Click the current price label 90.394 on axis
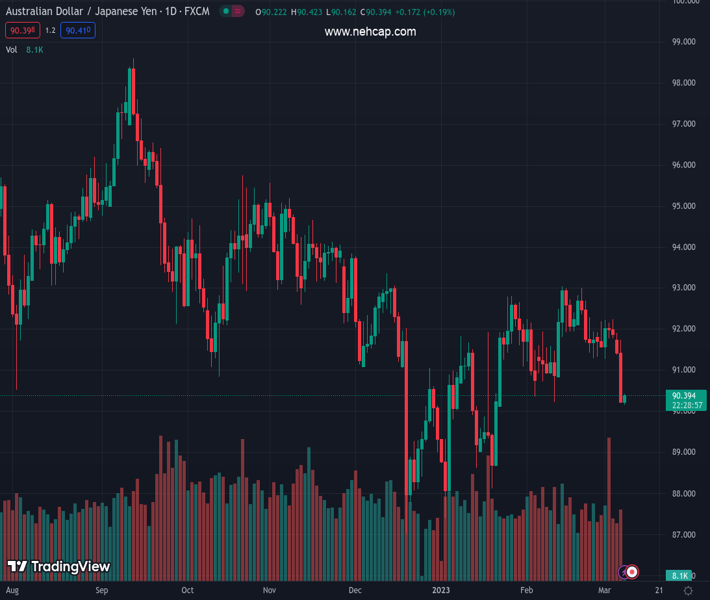Viewport: 710px width, 600px height. [x=685, y=395]
